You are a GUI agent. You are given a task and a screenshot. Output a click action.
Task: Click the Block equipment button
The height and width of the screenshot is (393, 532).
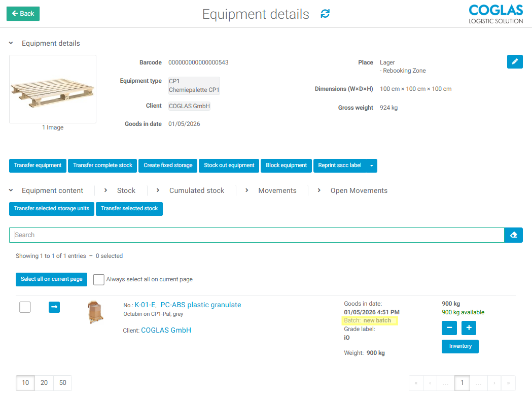[x=286, y=166]
